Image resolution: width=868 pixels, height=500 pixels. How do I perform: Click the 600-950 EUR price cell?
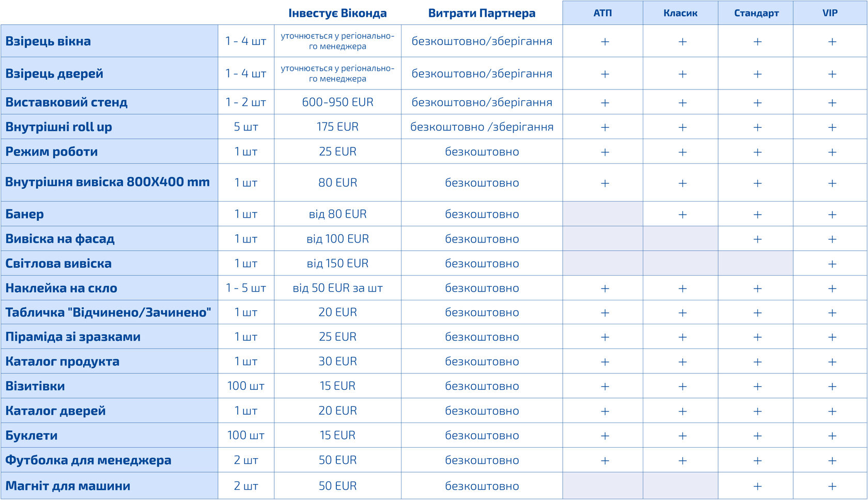337,102
